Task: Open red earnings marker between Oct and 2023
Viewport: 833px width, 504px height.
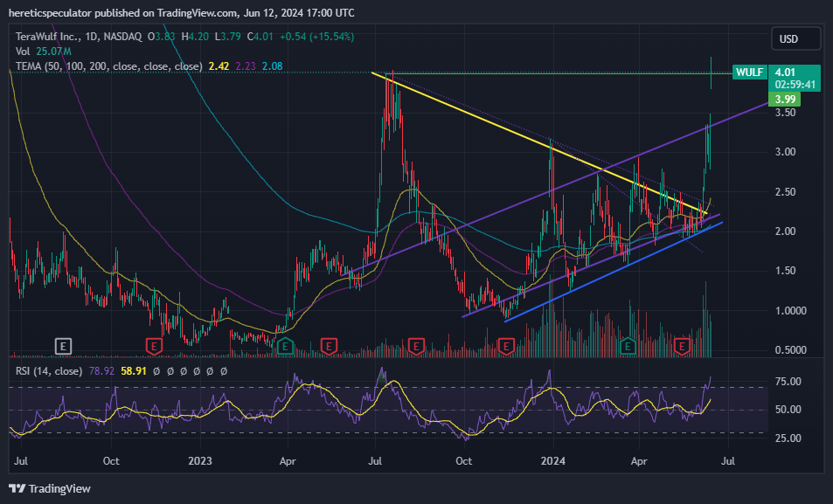Action: pyautogui.click(x=154, y=347)
